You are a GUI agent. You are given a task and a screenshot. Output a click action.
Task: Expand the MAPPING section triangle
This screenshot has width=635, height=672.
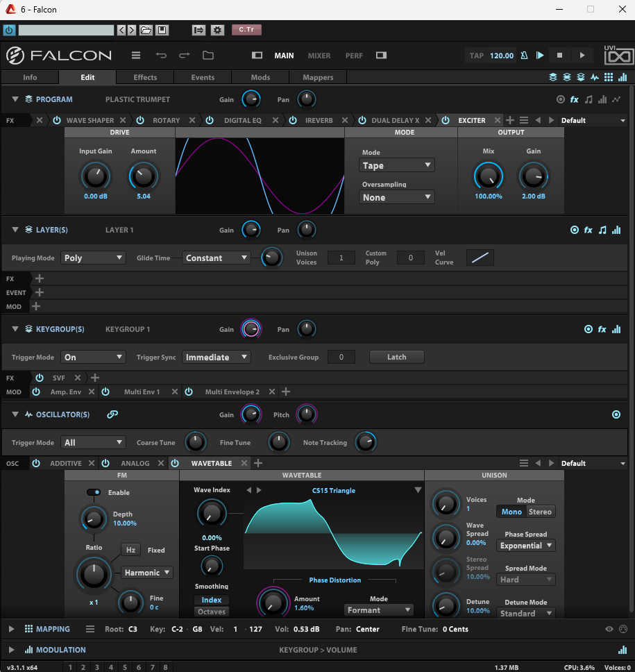pos(12,629)
